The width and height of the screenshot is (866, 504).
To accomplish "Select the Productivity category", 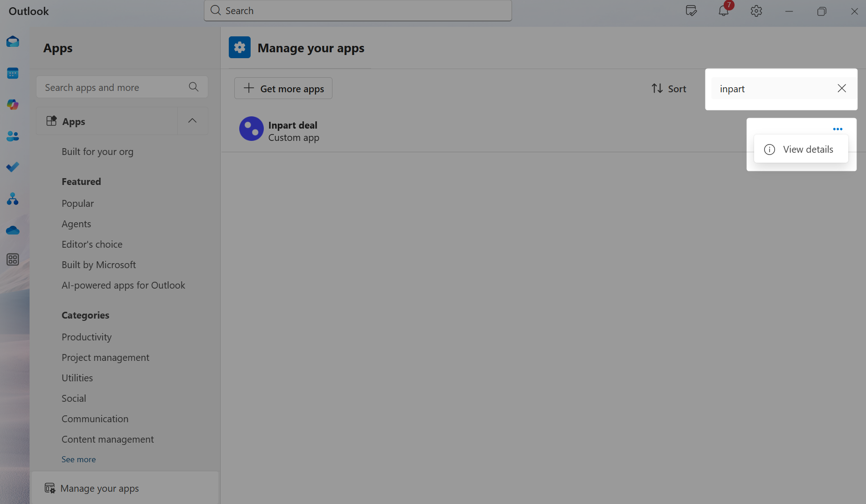I will pyautogui.click(x=86, y=337).
